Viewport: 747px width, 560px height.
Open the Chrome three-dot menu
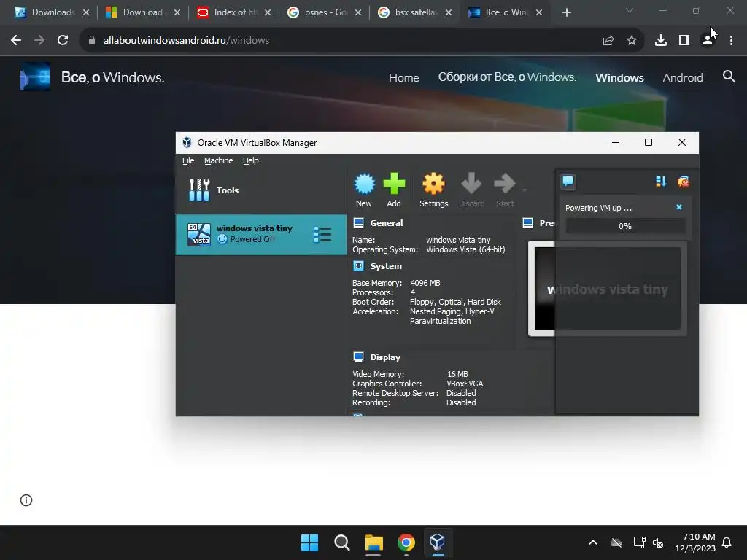[731, 41]
